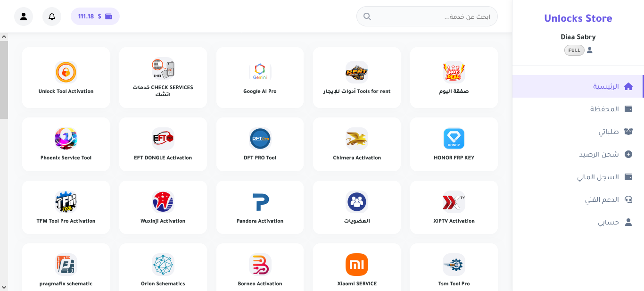Viewport: 644px width, 291px height.
Task: Click the scrollbar down arrow
Action: (4, 287)
